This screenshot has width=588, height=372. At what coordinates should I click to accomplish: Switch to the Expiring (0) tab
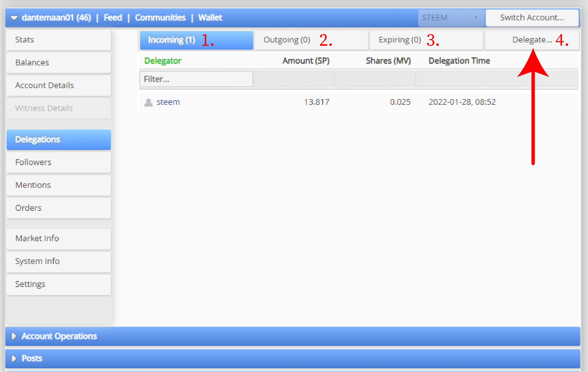tap(426, 40)
